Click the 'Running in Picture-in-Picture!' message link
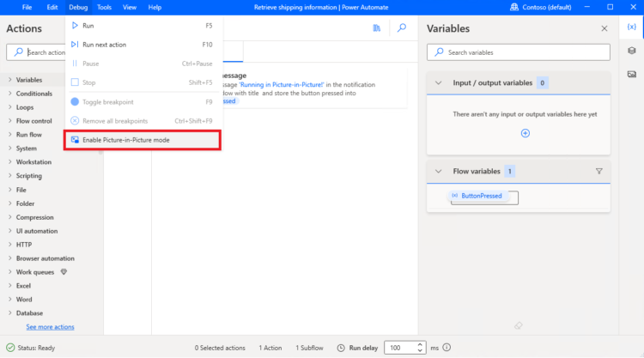This screenshot has width=644, height=358. pos(282,85)
